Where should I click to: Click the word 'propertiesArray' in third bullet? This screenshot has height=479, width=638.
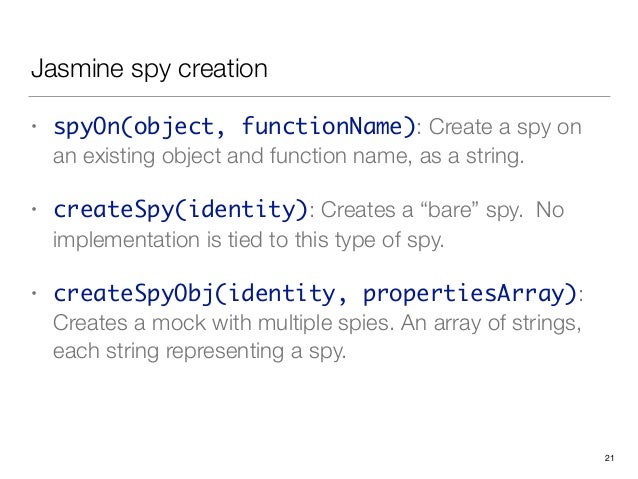(464, 294)
